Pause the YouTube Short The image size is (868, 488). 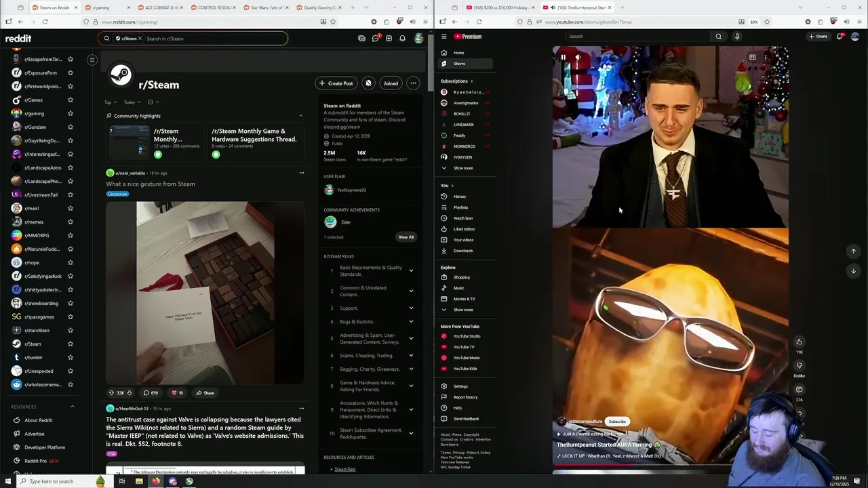[563, 58]
